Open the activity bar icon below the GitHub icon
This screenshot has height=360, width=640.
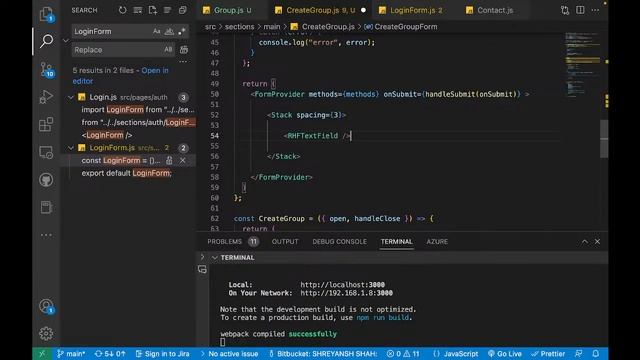coord(47,207)
